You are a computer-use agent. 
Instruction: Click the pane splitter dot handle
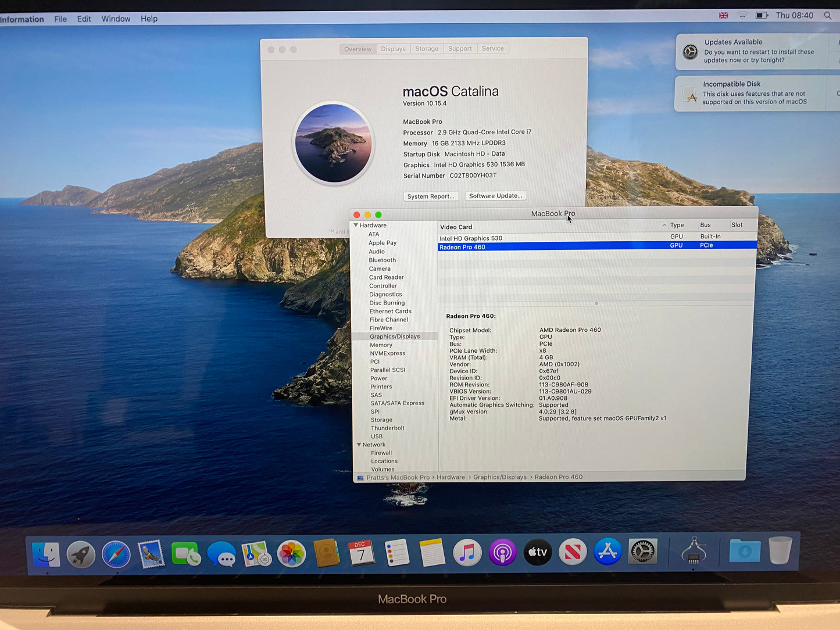[x=596, y=303]
